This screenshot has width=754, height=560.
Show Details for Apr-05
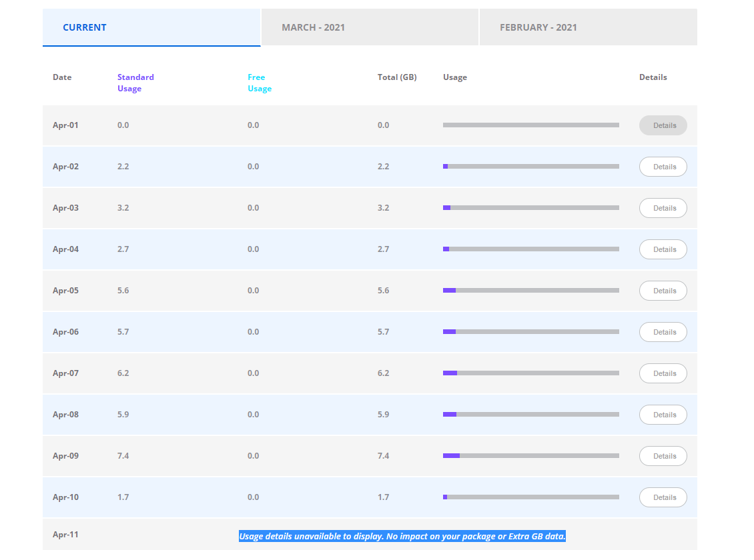[663, 291]
